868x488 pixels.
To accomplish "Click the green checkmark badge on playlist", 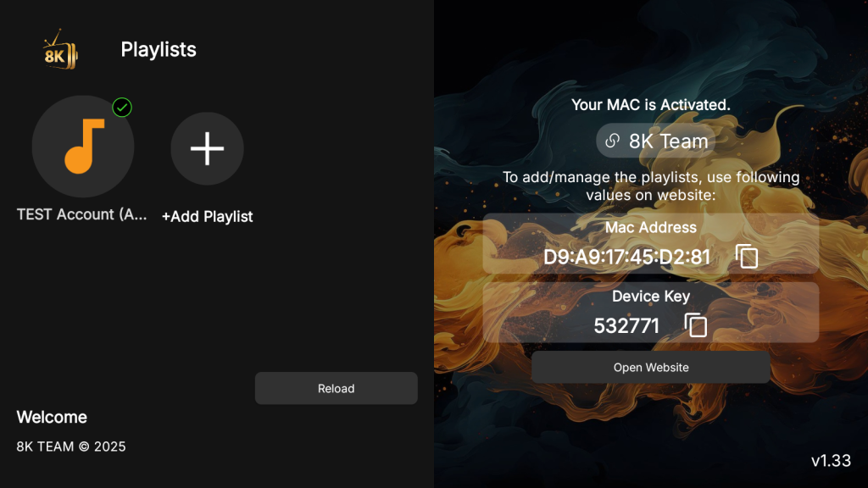I will coord(122,108).
